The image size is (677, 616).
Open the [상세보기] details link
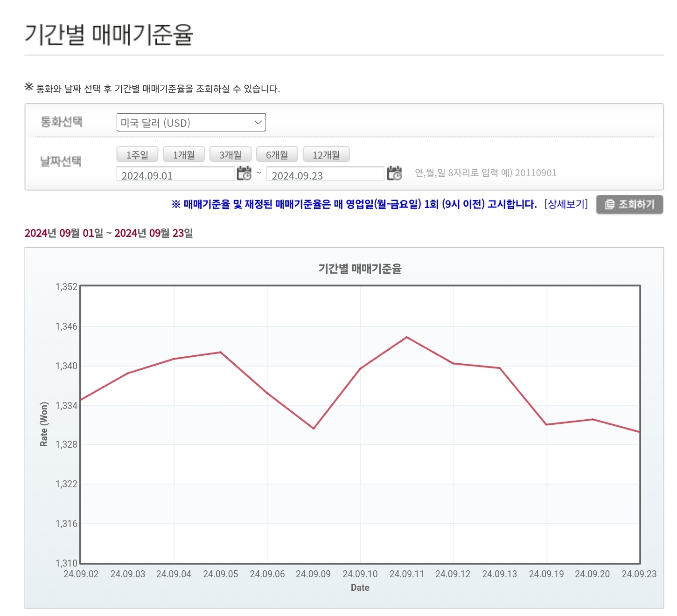(566, 204)
